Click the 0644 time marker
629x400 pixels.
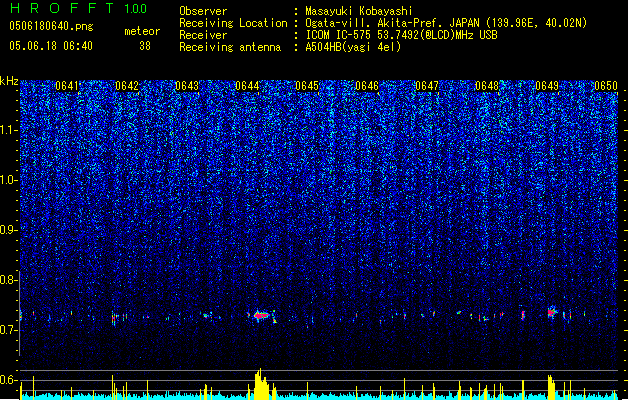247,86
